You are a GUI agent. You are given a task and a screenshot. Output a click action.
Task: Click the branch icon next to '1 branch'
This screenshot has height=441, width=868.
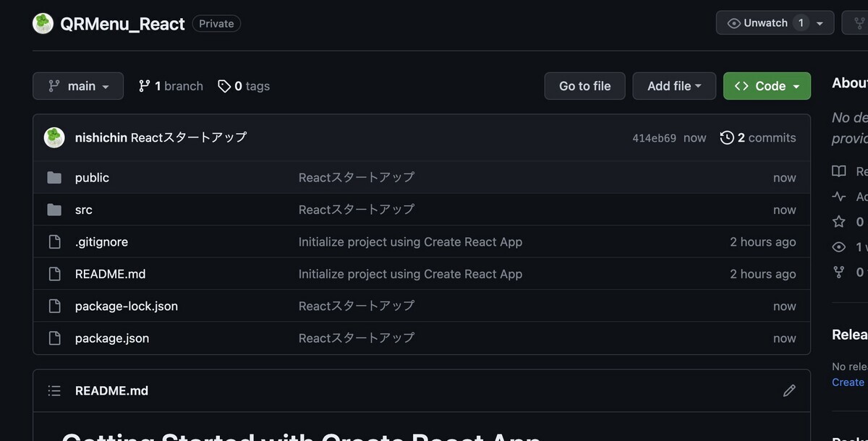(x=145, y=85)
